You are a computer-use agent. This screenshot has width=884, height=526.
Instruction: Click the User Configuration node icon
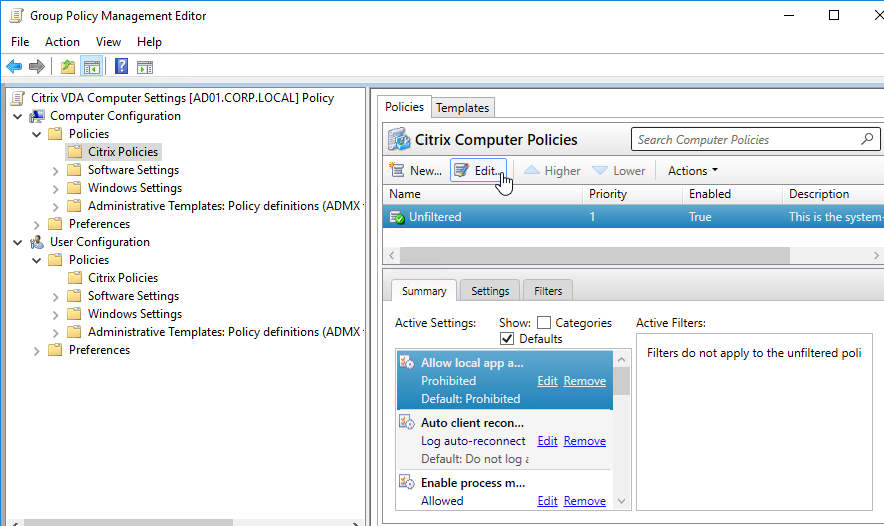pyautogui.click(x=37, y=242)
